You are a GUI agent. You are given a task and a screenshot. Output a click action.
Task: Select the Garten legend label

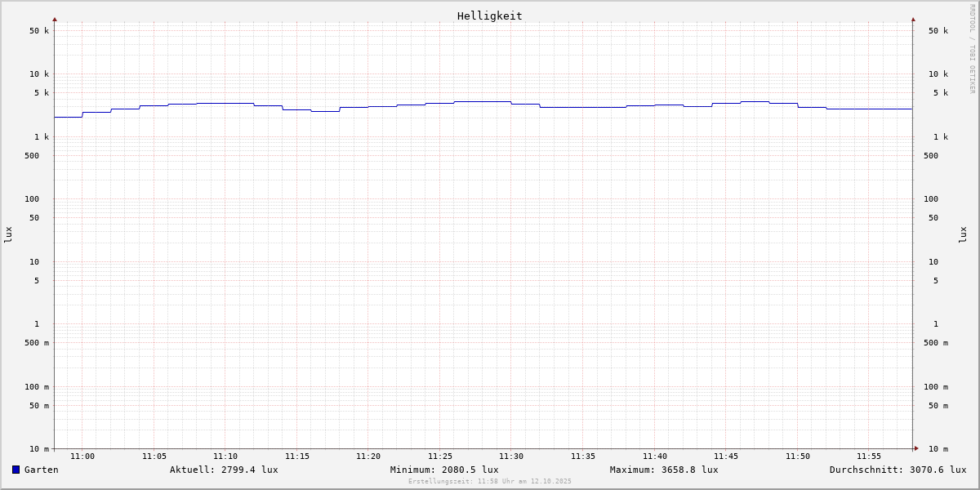click(x=41, y=470)
